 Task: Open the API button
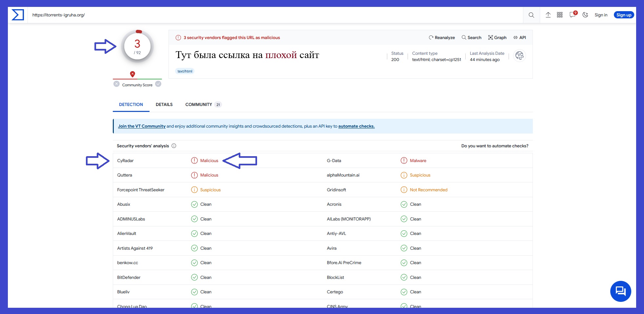point(519,37)
